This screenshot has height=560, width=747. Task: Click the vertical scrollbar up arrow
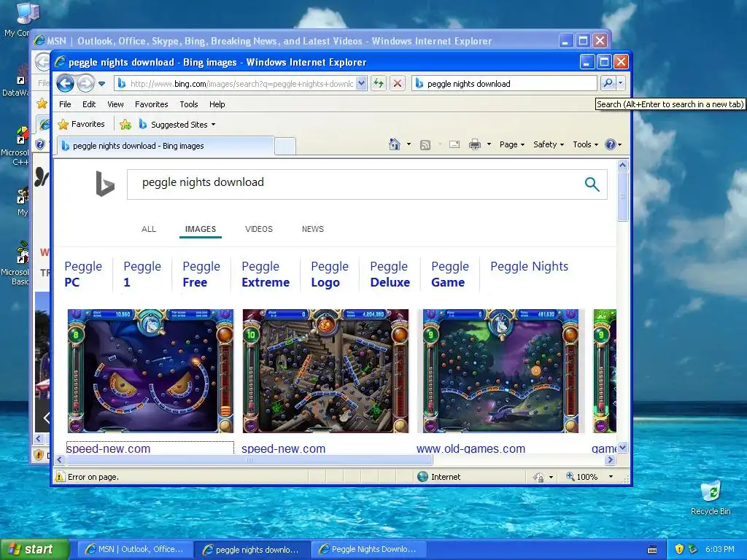pos(623,166)
